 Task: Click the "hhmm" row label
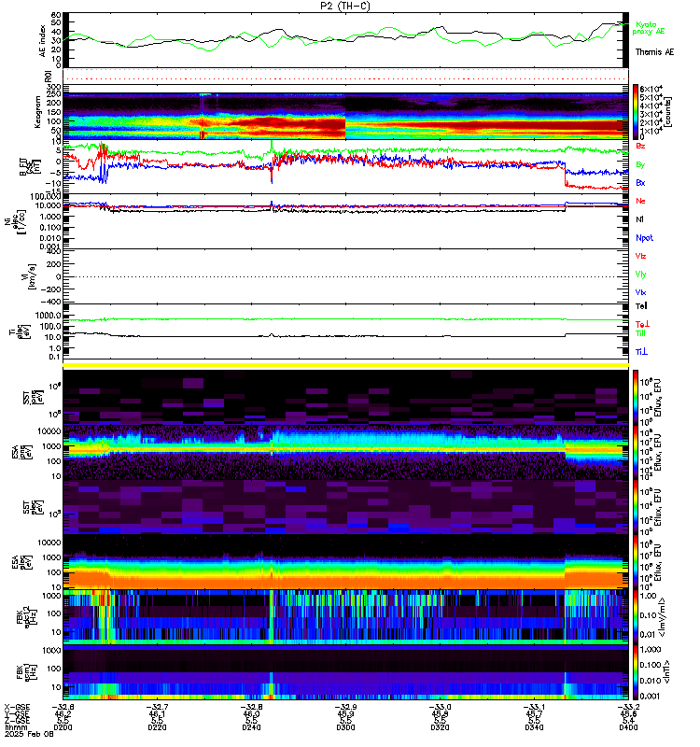point(16,727)
